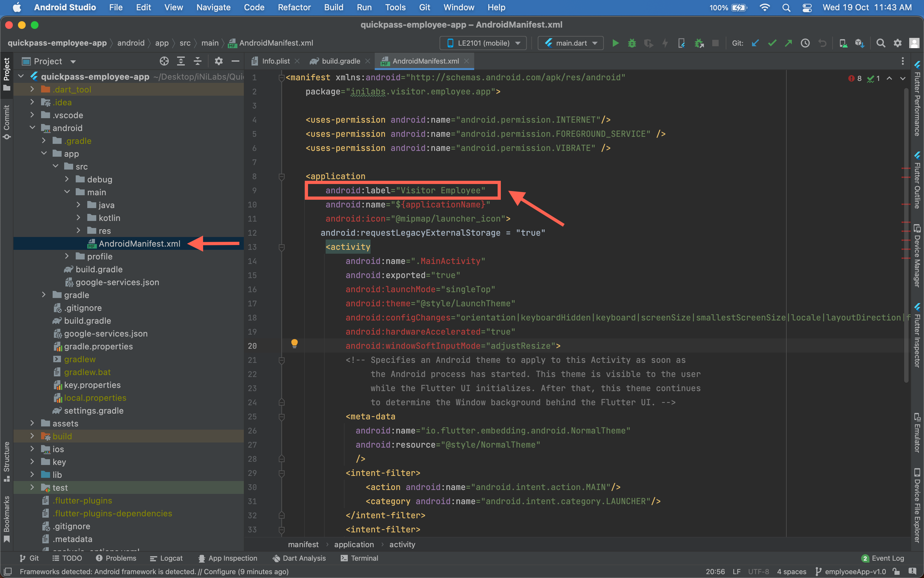
Task: Switch to the Info.plist tab
Action: point(275,61)
